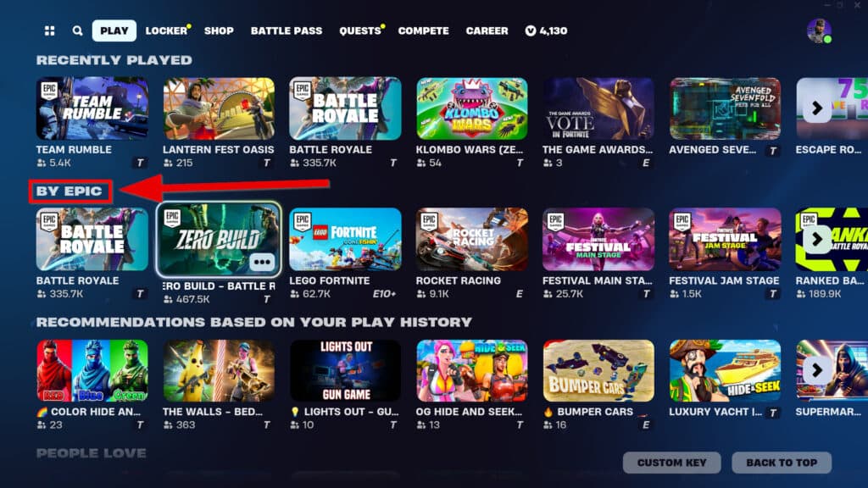Click the Back To Top button
The height and width of the screenshot is (488, 868).
coord(782,463)
